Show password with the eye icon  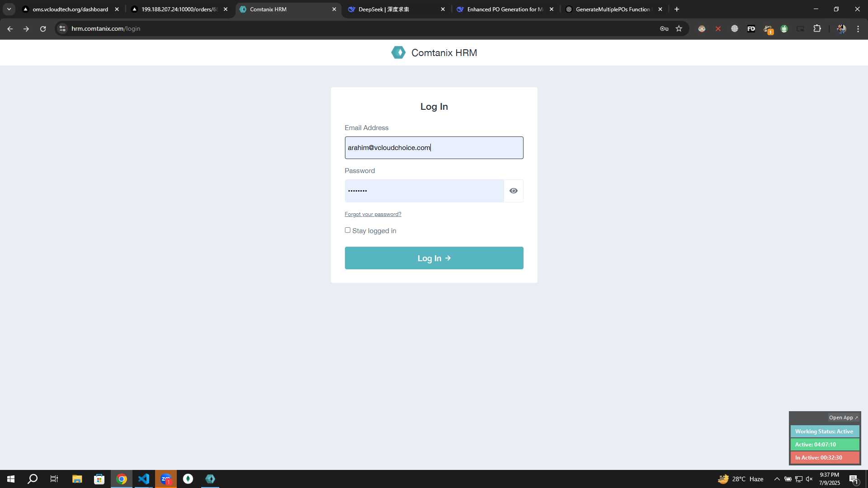click(514, 191)
